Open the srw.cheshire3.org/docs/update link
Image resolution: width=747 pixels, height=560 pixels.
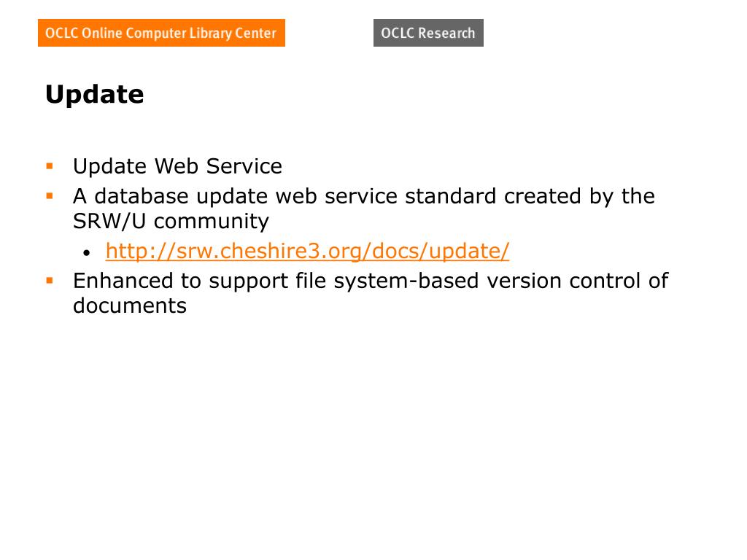click(x=307, y=251)
